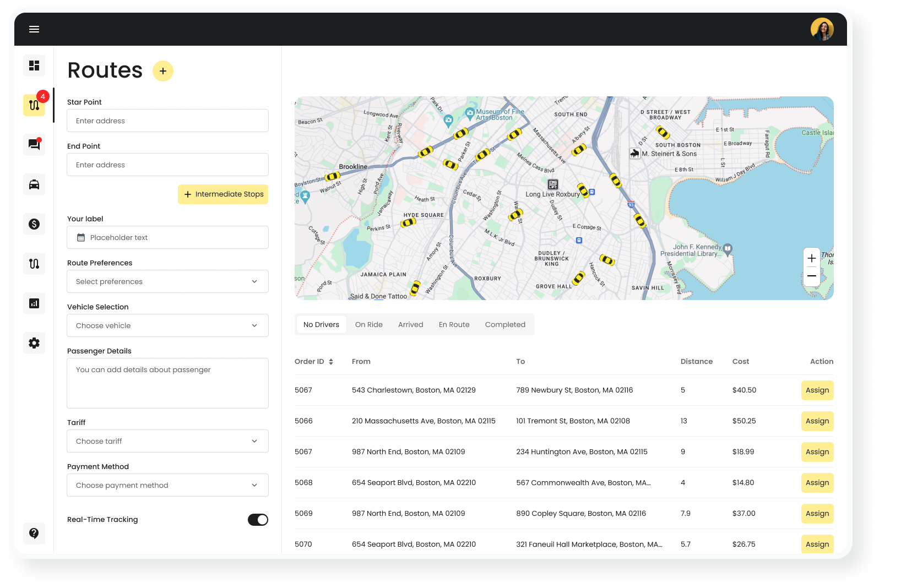
Task: Click the M. Steinert & Sons piano marker
Action: [635, 154]
